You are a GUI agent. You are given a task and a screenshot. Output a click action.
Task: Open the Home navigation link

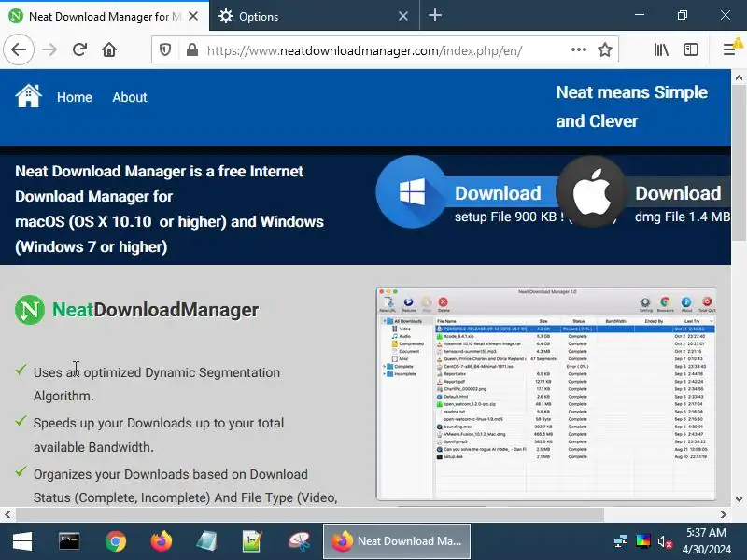coord(75,97)
